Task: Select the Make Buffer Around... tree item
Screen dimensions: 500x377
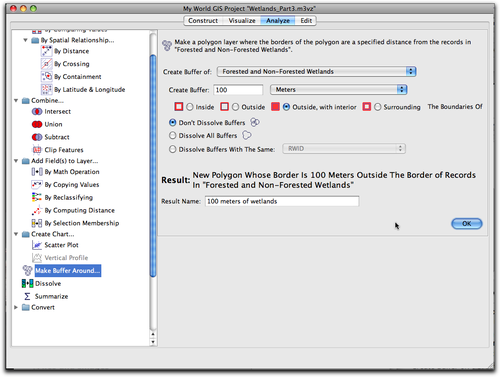Action: (68, 271)
